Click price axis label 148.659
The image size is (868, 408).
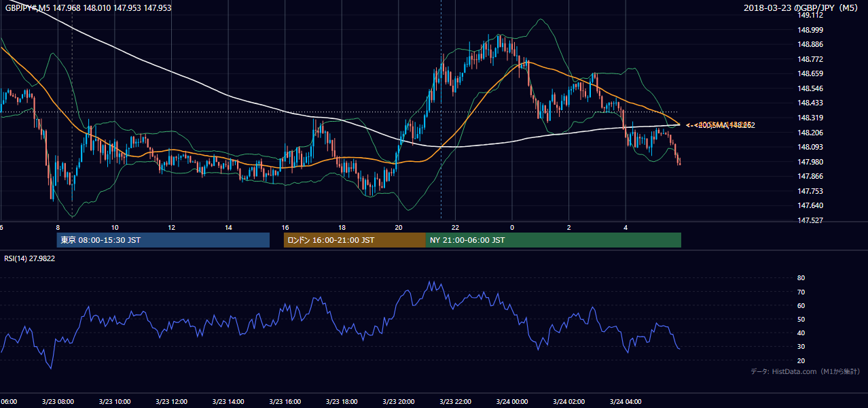(x=810, y=74)
